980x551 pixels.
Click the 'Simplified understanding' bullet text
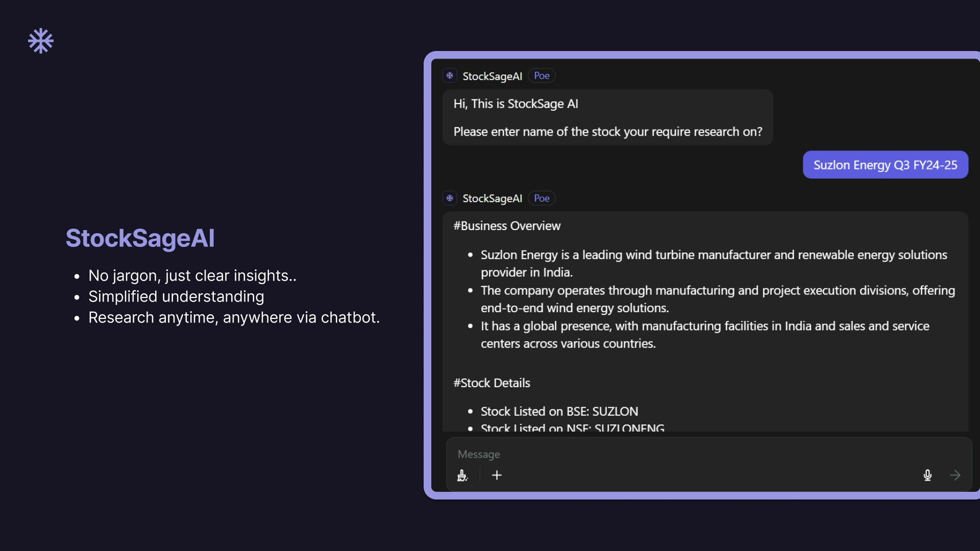click(176, 296)
